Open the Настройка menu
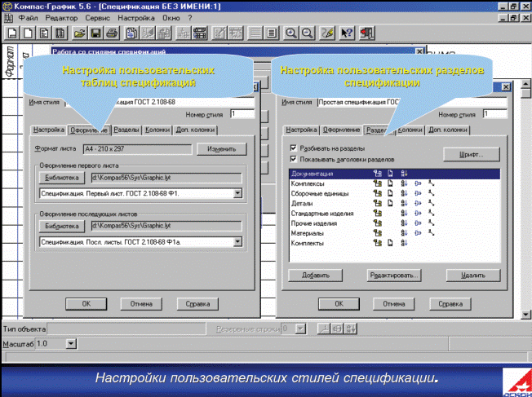The image size is (532, 397). [136, 18]
